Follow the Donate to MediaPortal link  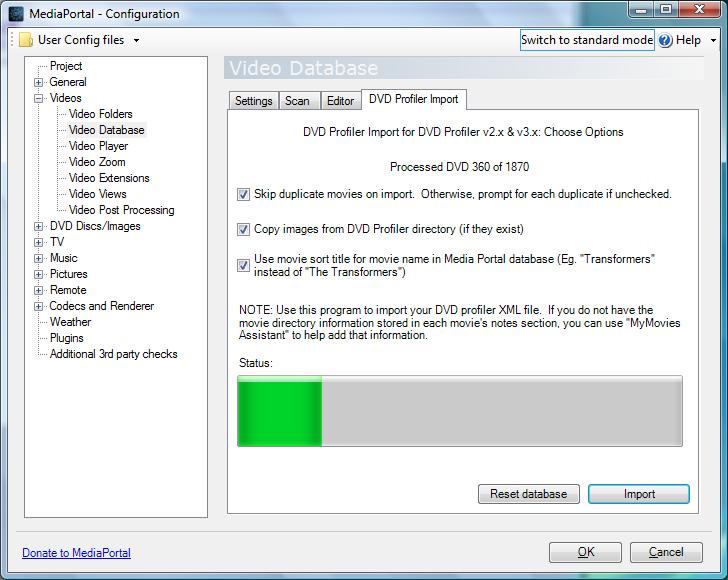[76, 553]
